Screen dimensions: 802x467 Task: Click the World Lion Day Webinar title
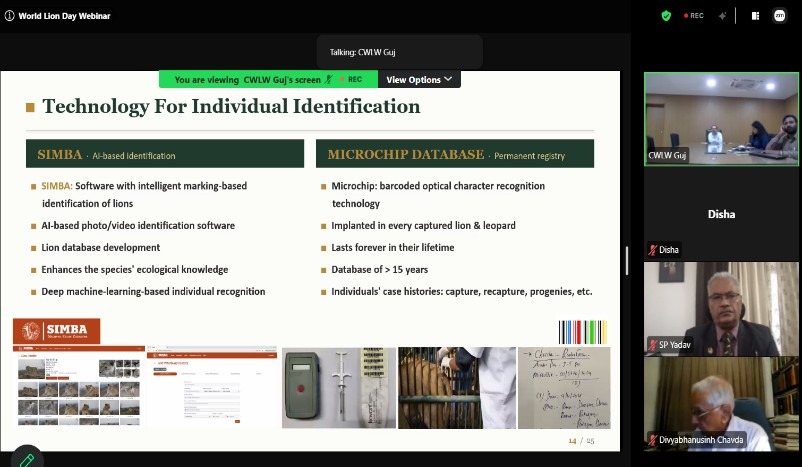64,16
